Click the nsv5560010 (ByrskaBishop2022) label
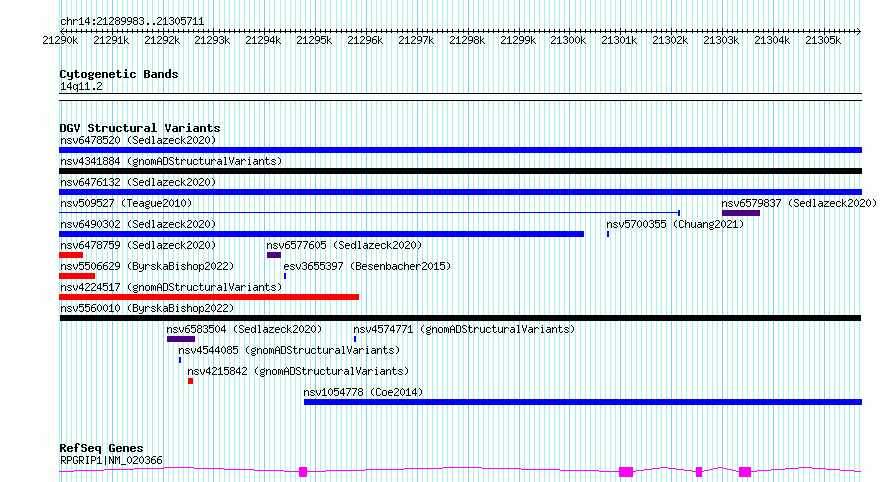This screenshot has height=482, width=890. coord(147,308)
